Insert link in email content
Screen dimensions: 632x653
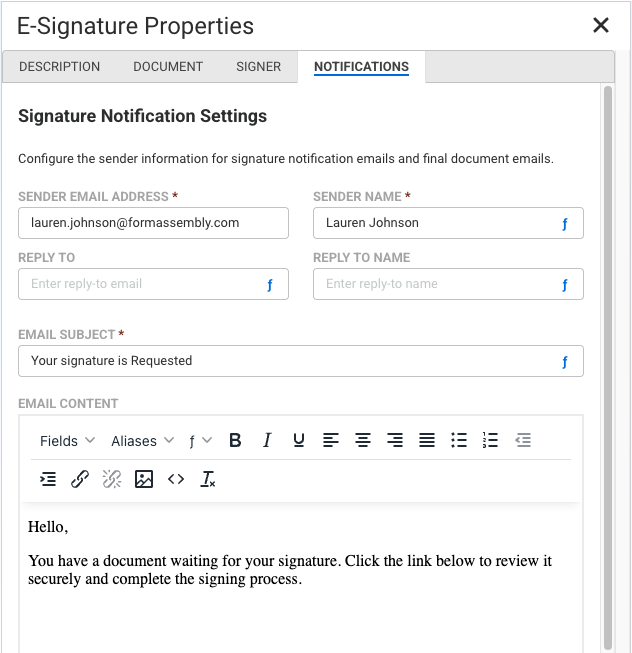(80, 479)
